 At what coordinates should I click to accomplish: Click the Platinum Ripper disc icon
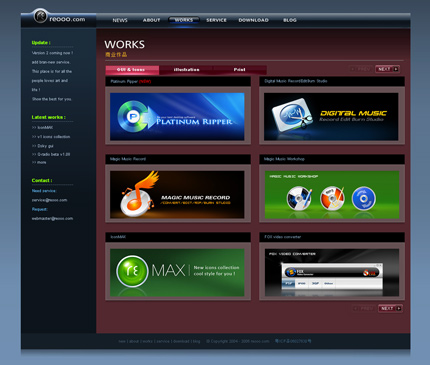coord(132,116)
